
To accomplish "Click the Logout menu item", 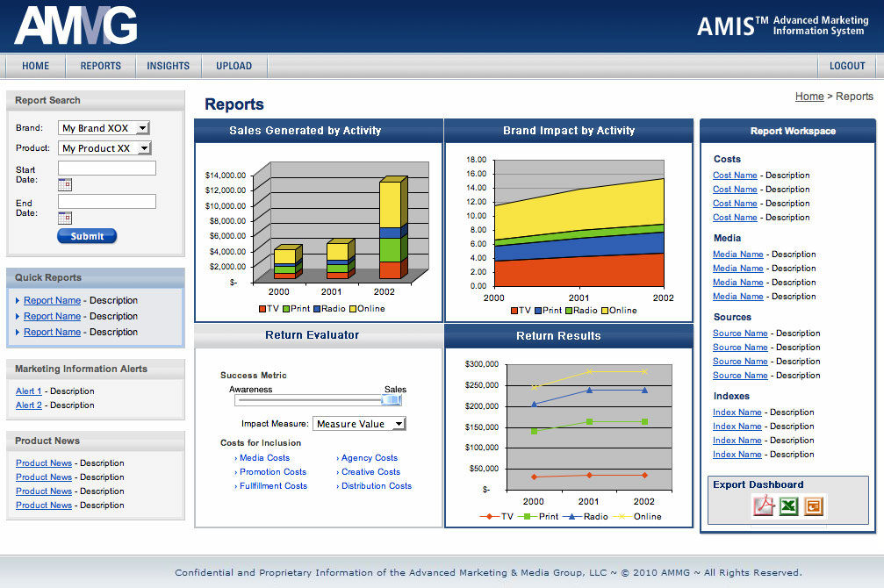I will (847, 66).
